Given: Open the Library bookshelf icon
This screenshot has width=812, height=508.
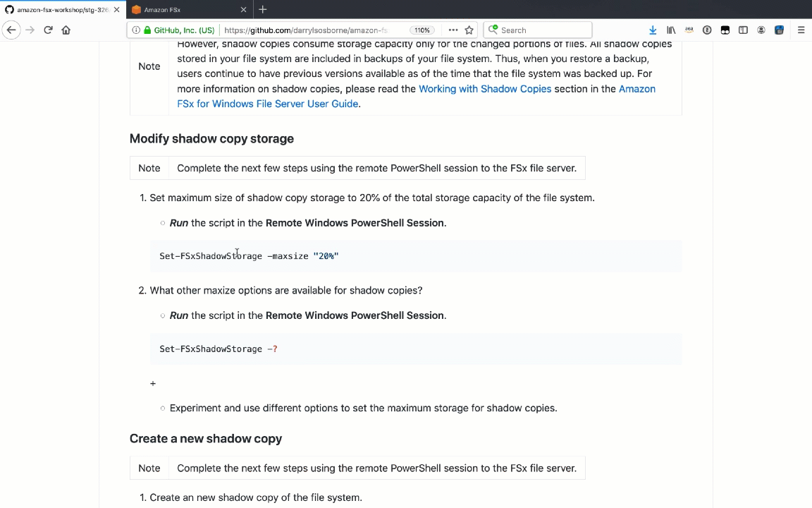Looking at the screenshot, I should pos(671,30).
